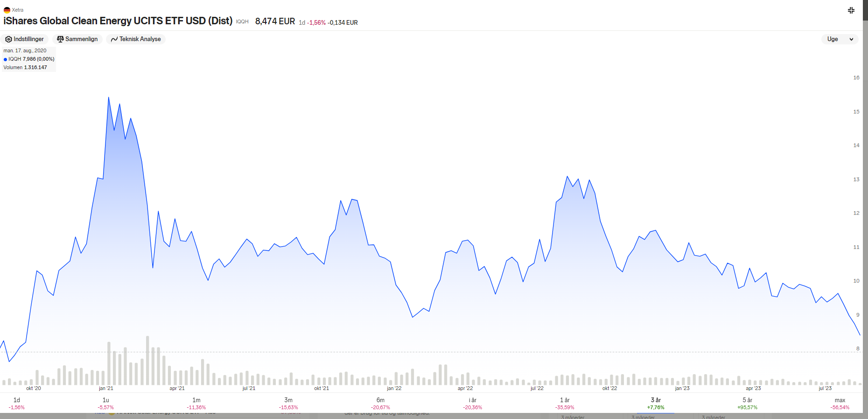The height and width of the screenshot is (419, 868).
Task: Click the okt '20 date axis label
Action: pos(34,388)
